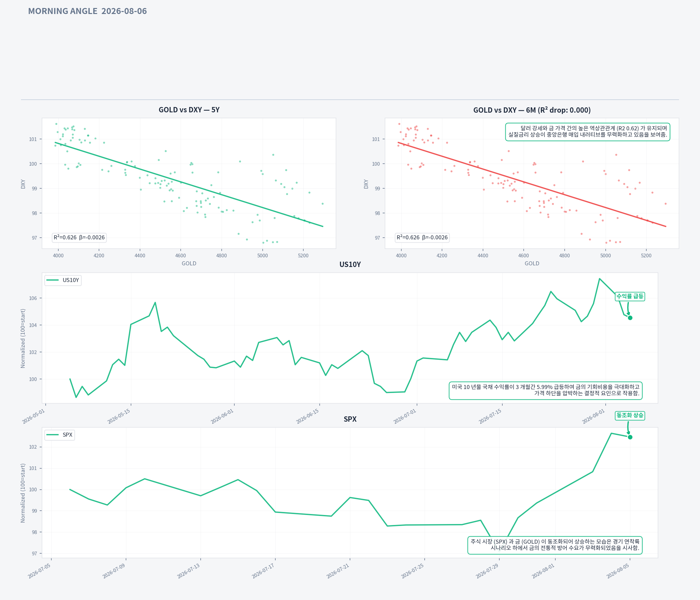Image resolution: width=700 pixels, height=600 pixels.
Task: Click the 5200 x-axis tick of the 5Y chart
Action: (x=303, y=256)
